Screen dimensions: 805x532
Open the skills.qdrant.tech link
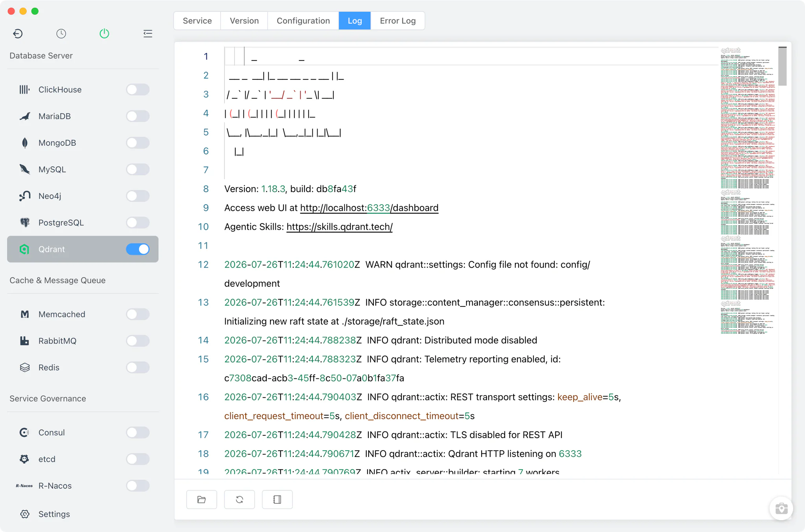(x=339, y=227)
